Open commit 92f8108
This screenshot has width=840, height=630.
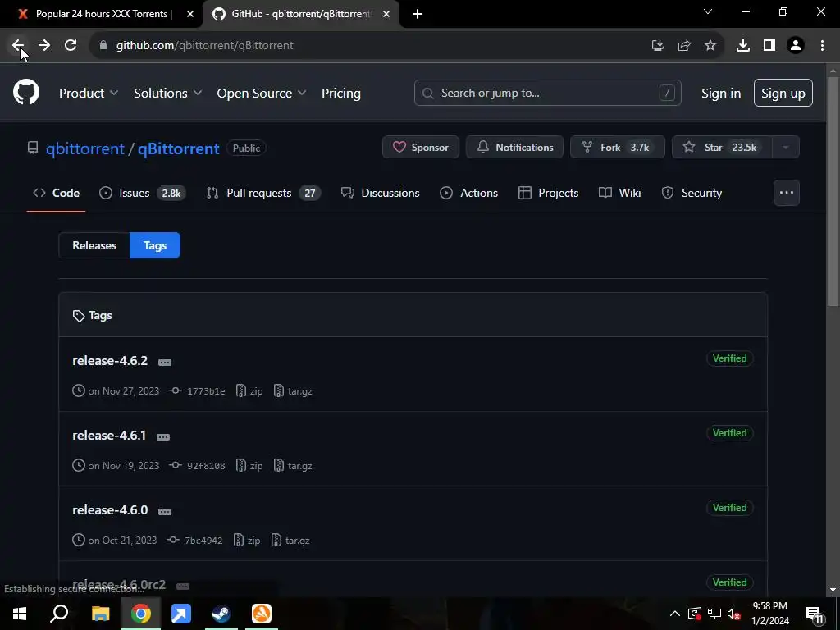click(206, 466)
